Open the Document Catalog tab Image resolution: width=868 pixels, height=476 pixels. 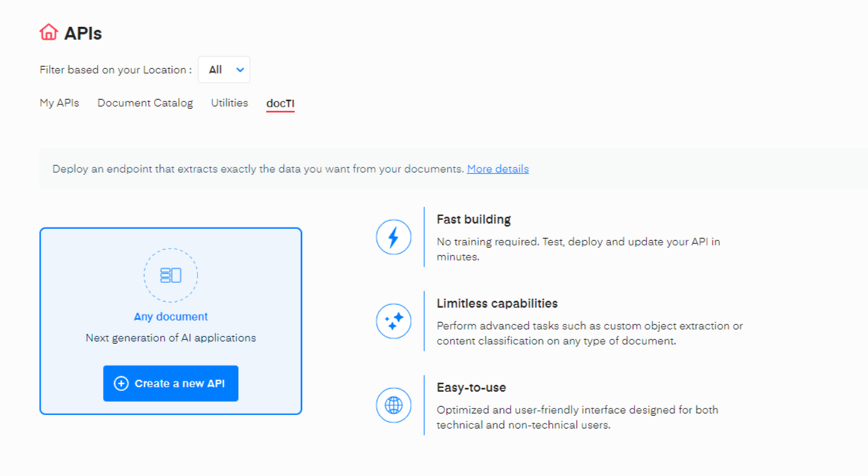pos(145,103)
